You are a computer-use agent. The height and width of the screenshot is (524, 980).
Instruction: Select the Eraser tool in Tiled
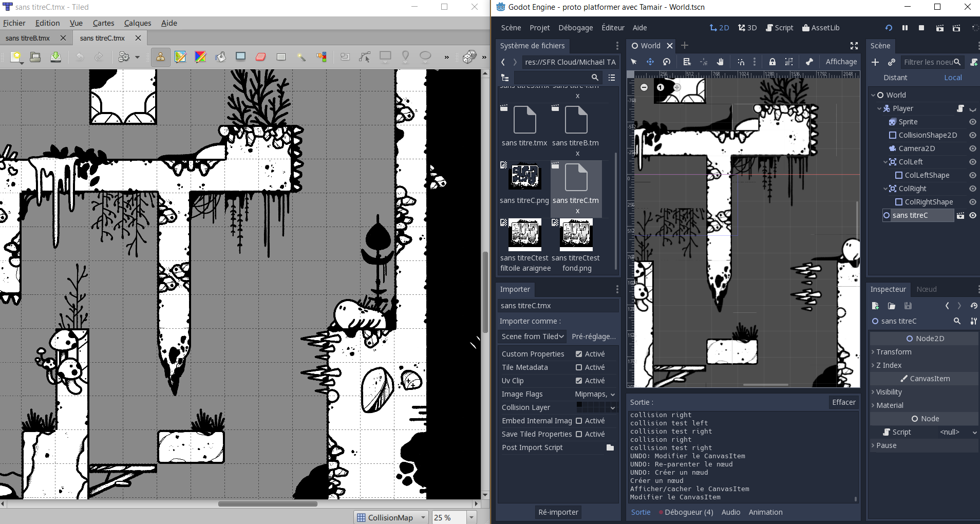click(x=261, y=57)
